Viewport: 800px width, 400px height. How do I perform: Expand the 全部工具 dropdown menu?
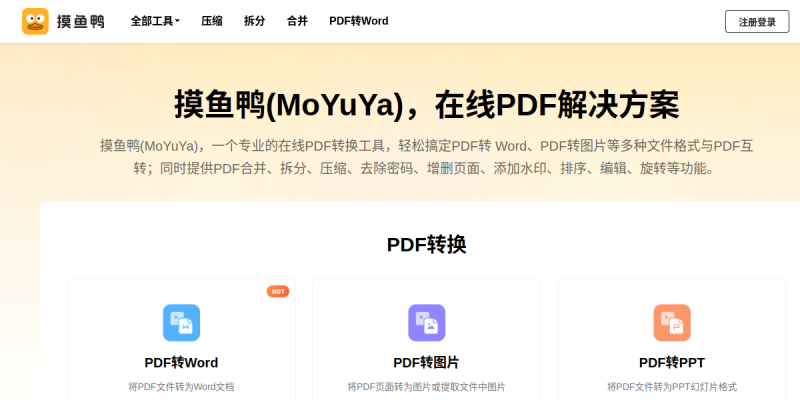(x=155, y=21)
